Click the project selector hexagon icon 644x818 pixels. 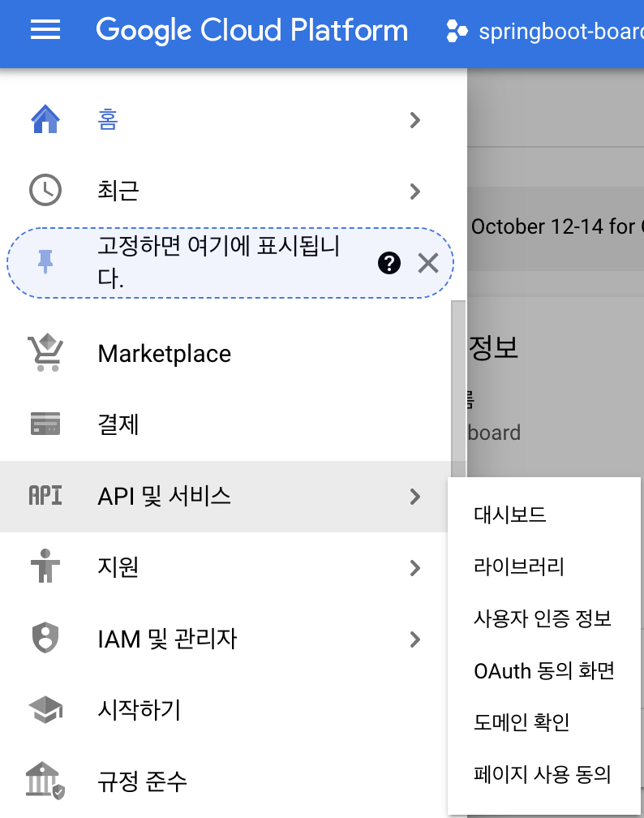point(457,31)
